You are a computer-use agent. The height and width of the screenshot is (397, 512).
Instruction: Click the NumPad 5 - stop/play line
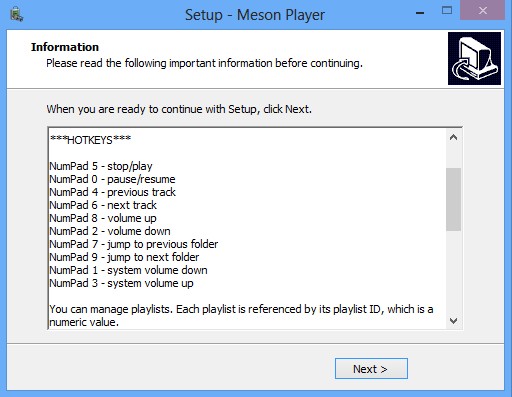(x=101, y=166)
